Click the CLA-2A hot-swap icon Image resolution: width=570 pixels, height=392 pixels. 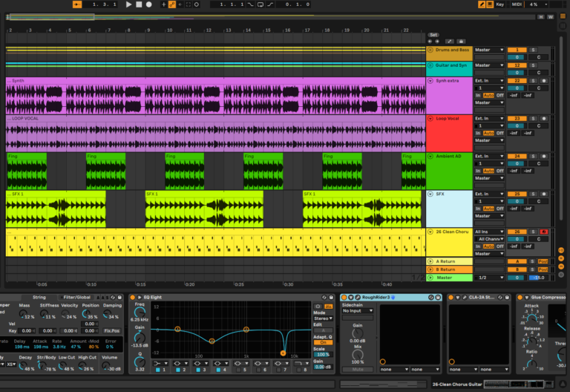[x=499, y=298]
